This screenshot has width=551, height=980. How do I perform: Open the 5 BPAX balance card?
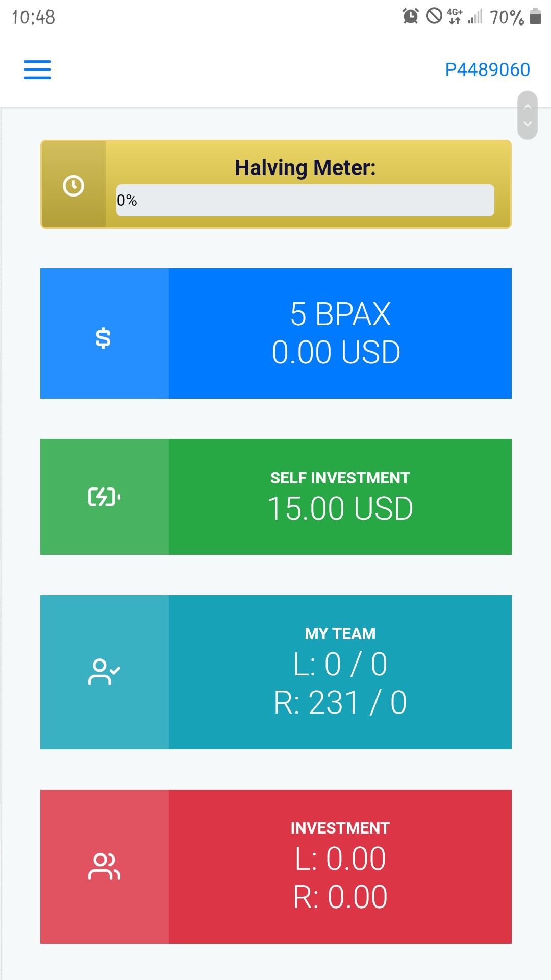coord(276,333)
